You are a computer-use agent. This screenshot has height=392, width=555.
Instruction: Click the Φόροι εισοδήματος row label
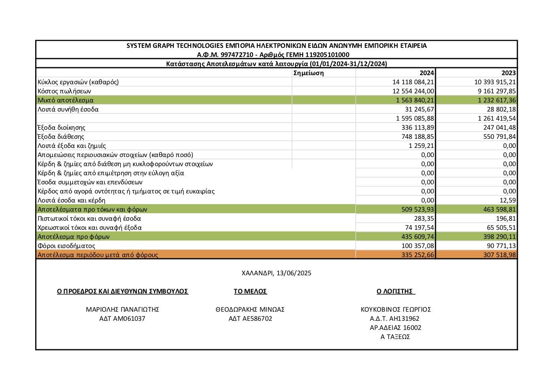coord(66,246)
